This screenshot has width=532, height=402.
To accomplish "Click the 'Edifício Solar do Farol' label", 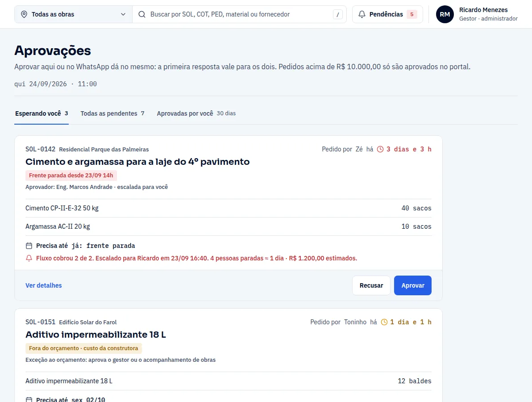I will click(87, 322).
